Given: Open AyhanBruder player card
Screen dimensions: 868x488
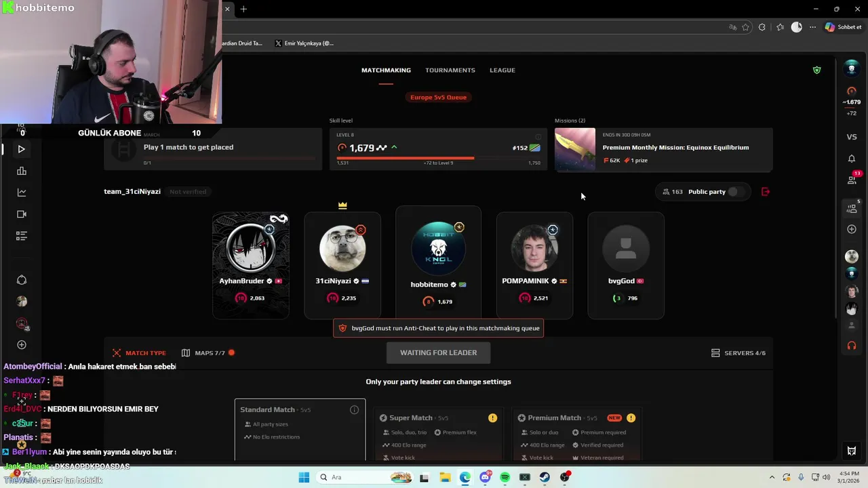Looking at the screenshot, I should tap(251, 266).
